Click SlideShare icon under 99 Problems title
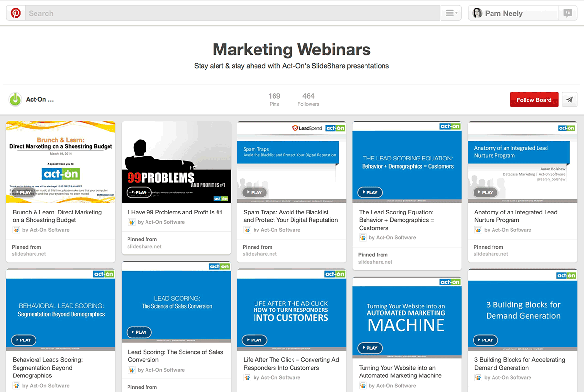This screenshot has width=584, height=392. 131,222
